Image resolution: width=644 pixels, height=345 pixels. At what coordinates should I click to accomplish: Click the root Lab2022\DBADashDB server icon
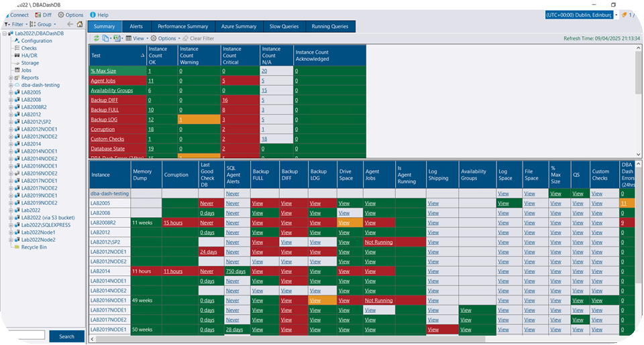click(11, 33)
